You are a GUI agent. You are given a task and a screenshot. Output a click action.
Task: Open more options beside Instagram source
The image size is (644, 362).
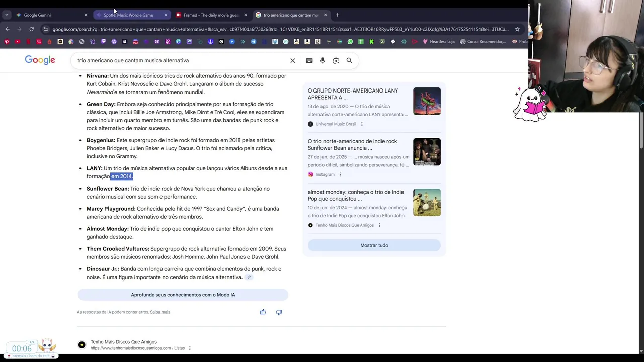coord(340,175)
